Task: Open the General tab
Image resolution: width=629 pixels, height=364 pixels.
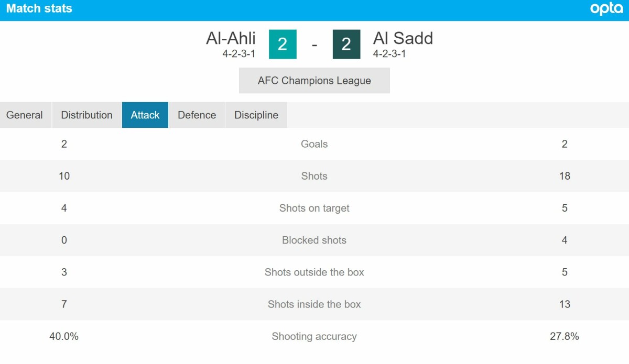Action: (25, 115)
